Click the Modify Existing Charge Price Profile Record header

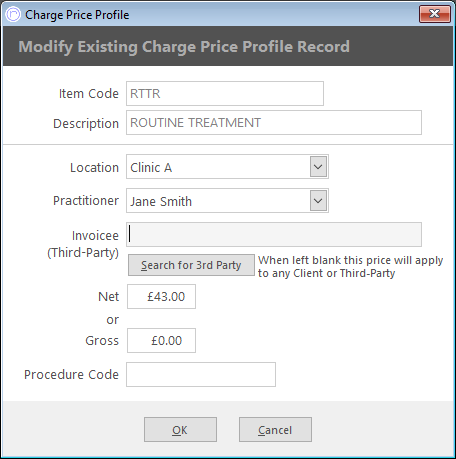[184, 46]
